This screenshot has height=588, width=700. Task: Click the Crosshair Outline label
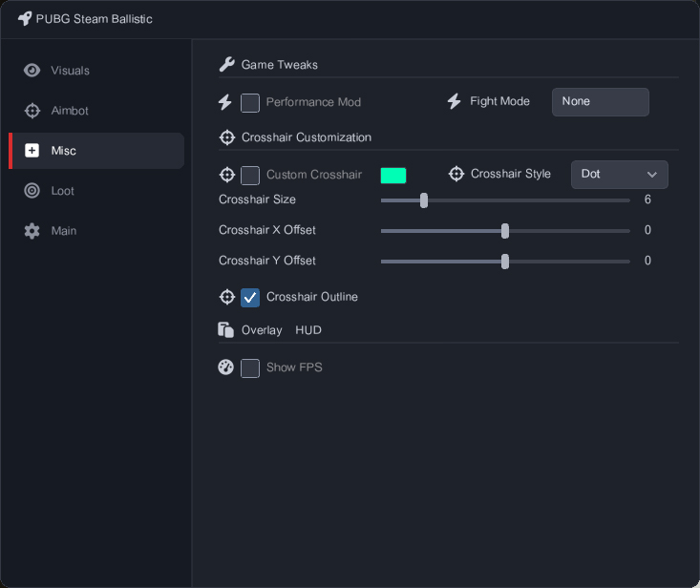[312, 297]
